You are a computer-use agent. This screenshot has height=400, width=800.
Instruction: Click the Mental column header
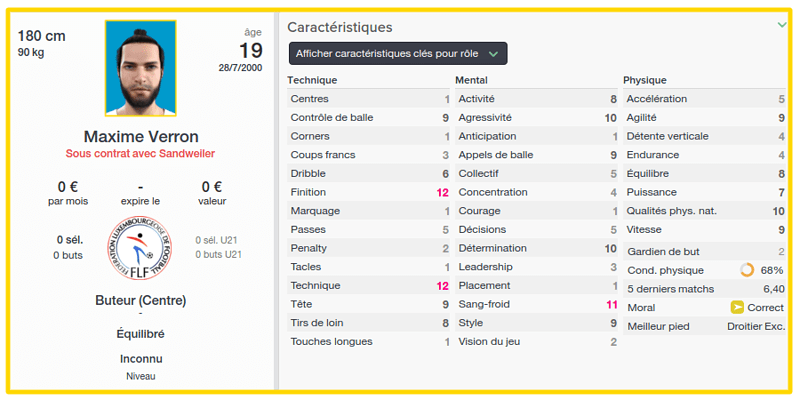click(x=471, y=80)
